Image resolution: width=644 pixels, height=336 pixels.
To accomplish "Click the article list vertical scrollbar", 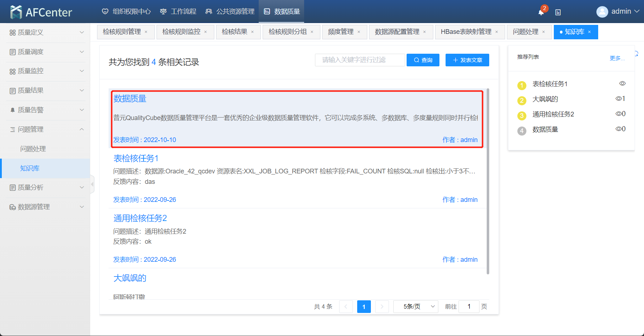I will click(x=488, y=180).
